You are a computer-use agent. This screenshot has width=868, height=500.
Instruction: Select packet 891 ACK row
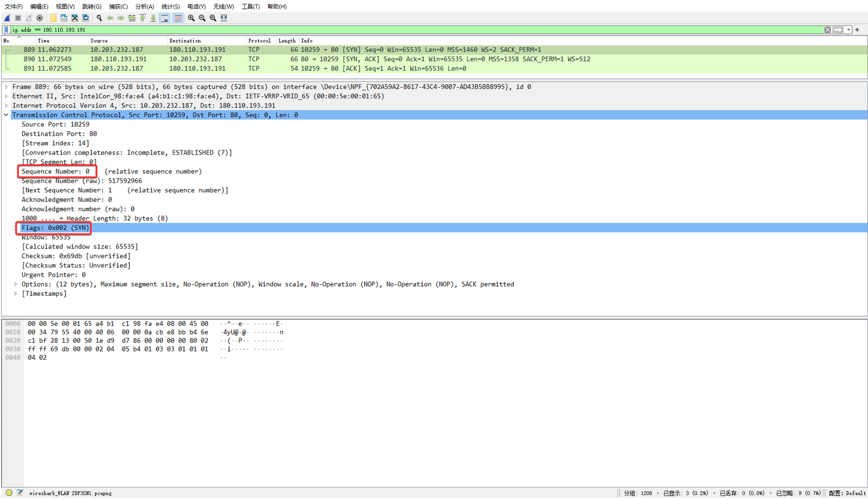(x=435, y=69)
